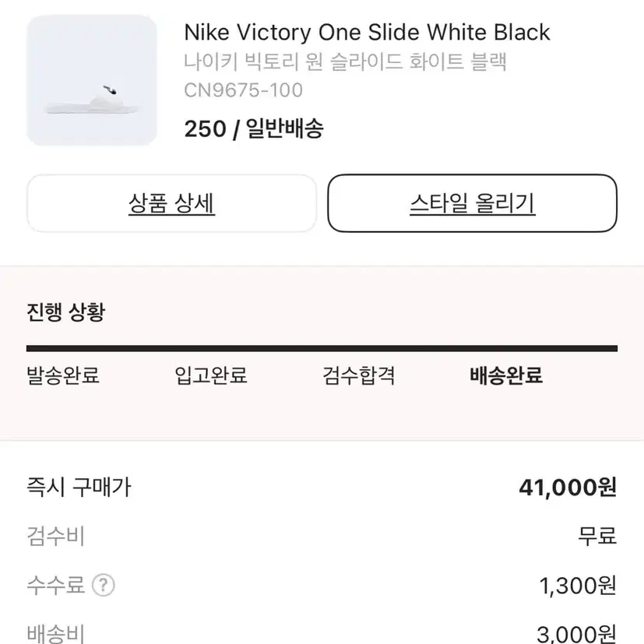Click the 진행 상황 section heading
The width and height of the screenshot is (644, 644).
click(65, 311)
